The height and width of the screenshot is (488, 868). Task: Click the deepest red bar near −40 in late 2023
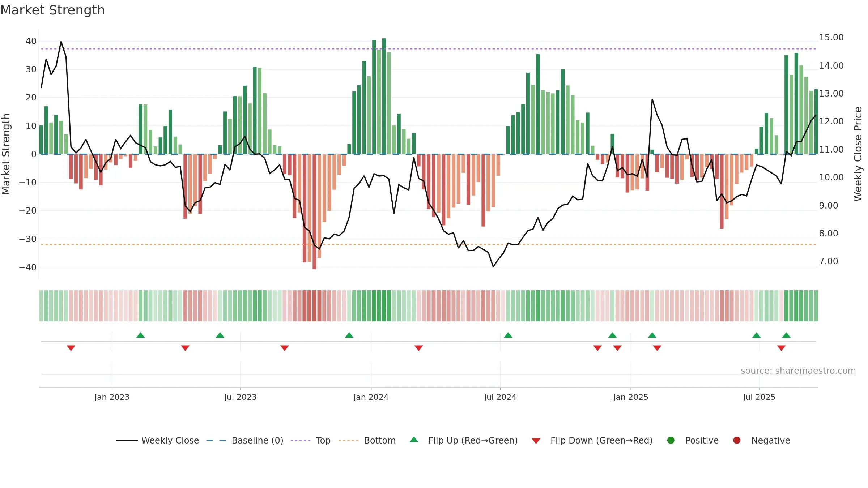314,211
